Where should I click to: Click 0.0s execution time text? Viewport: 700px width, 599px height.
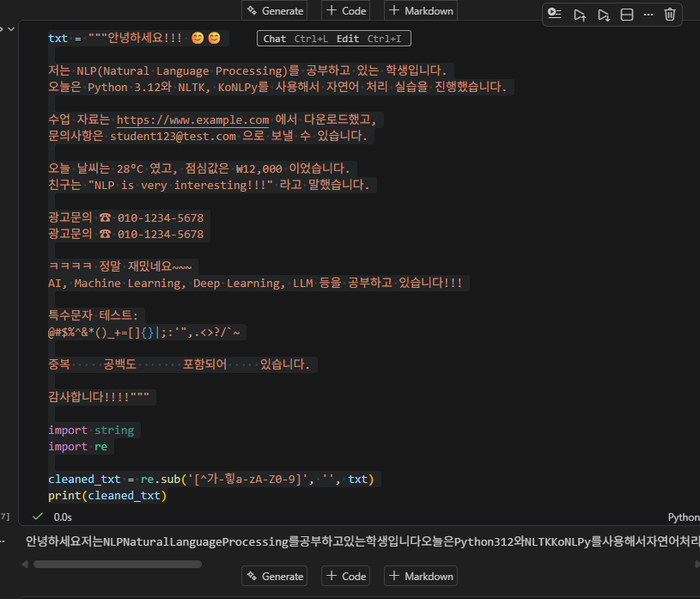(63, 516)
